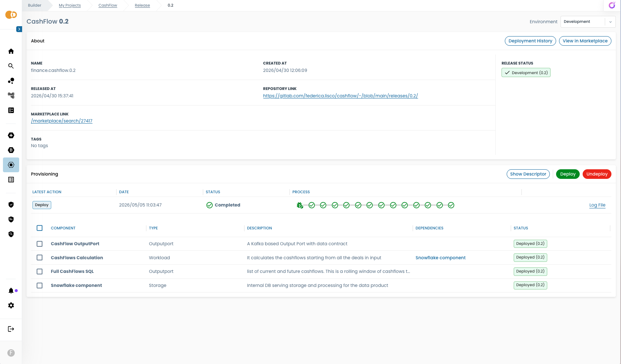Click the date 2026/05/05 11:03:47

140,205
